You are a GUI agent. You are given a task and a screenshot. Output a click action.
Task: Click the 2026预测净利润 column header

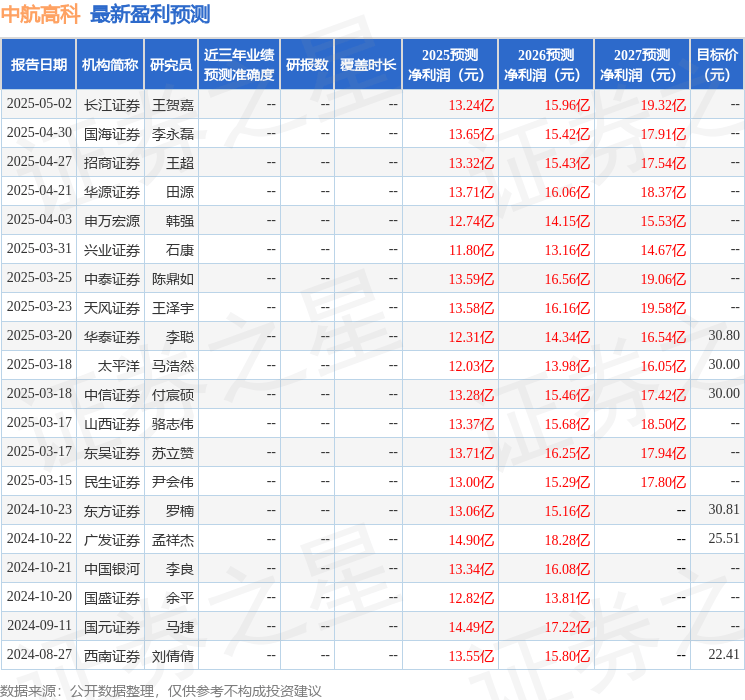coord(546,65)
